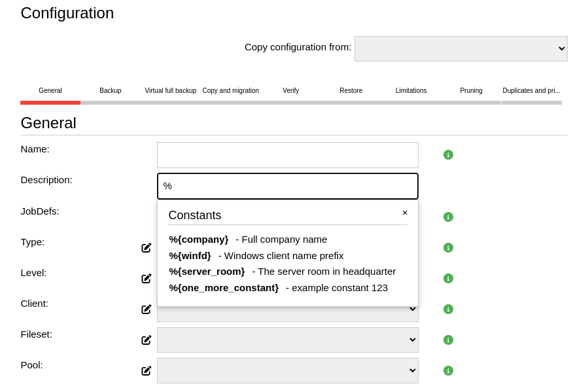Open the Client dropdown
The image size is (588, 388).
coord(288,313)
